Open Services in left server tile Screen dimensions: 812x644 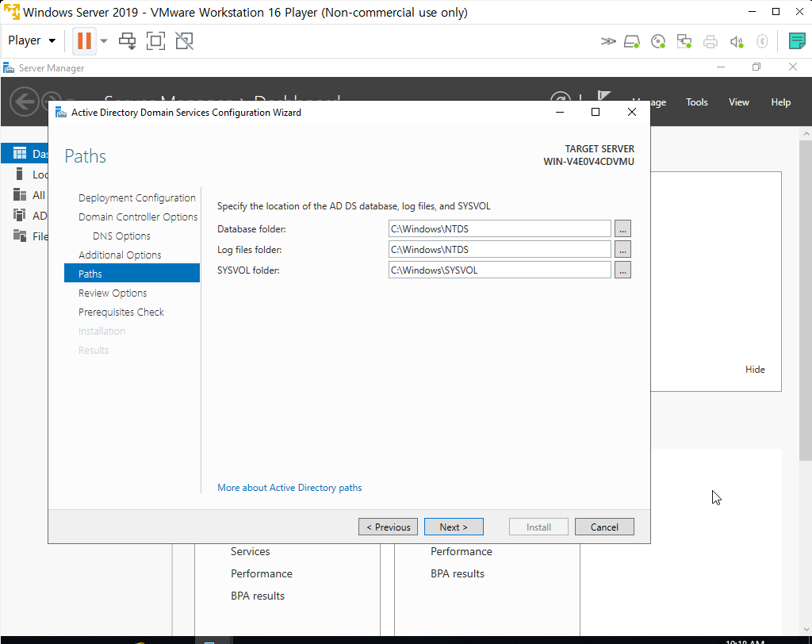[x=250, y=551]
